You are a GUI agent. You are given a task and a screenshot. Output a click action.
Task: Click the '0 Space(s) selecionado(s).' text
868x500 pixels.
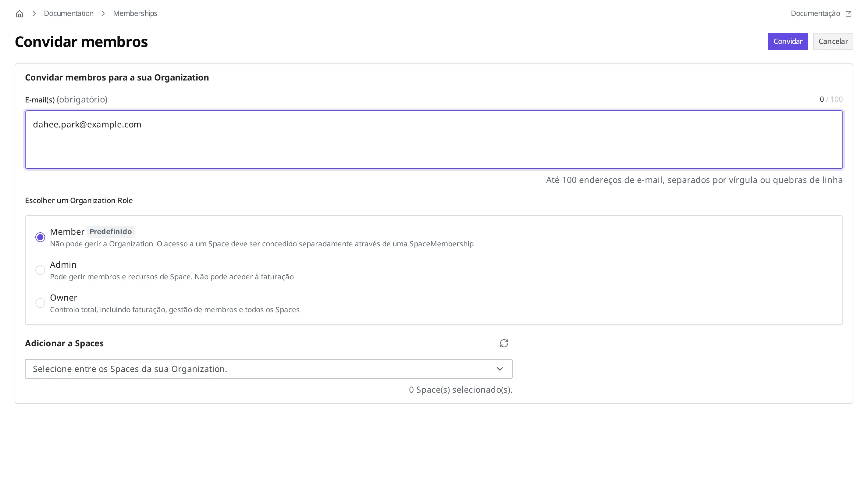pos(461,390)
